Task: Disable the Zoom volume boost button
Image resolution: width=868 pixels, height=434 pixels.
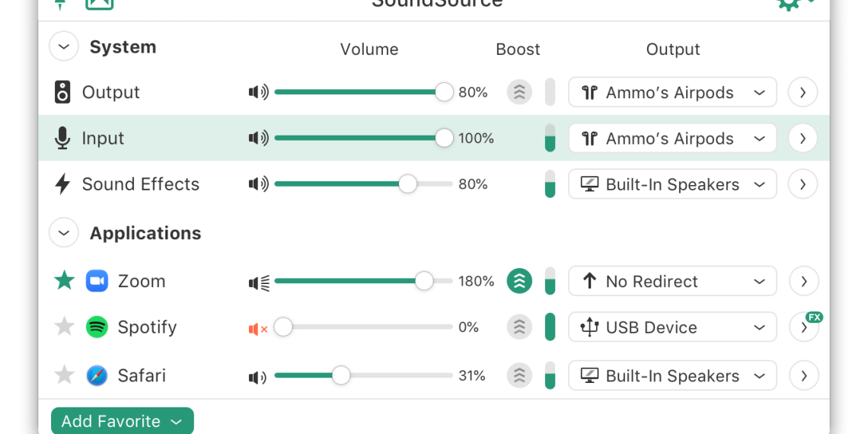Action: [x=519, y=281]
